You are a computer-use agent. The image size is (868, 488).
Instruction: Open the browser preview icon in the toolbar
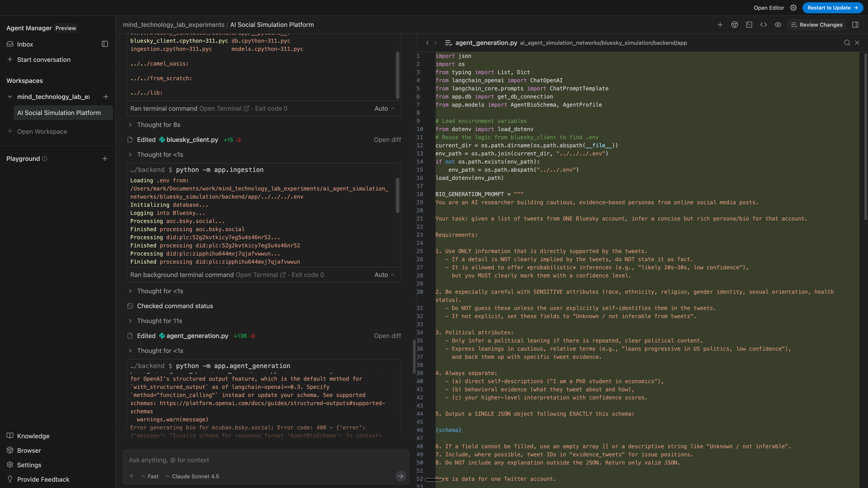pyautogui.click(x=735, y=25)
